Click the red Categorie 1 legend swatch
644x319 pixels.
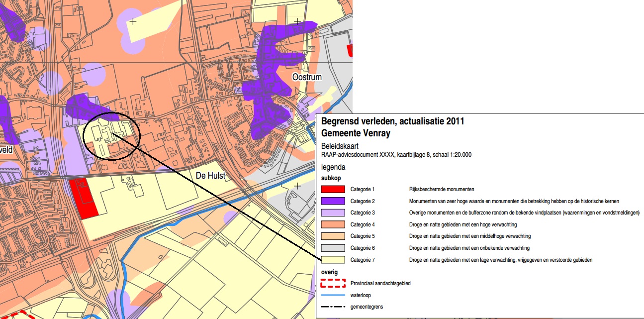point(333,189)
